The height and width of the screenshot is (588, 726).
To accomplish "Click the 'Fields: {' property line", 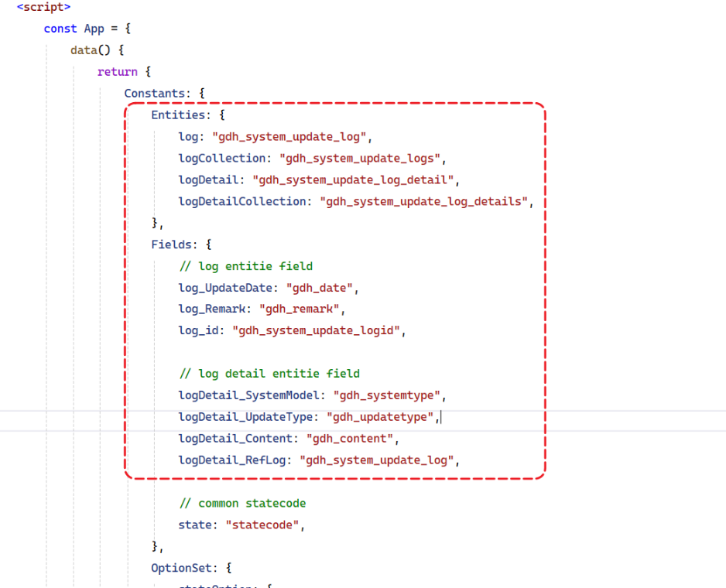I will (181, 244).
